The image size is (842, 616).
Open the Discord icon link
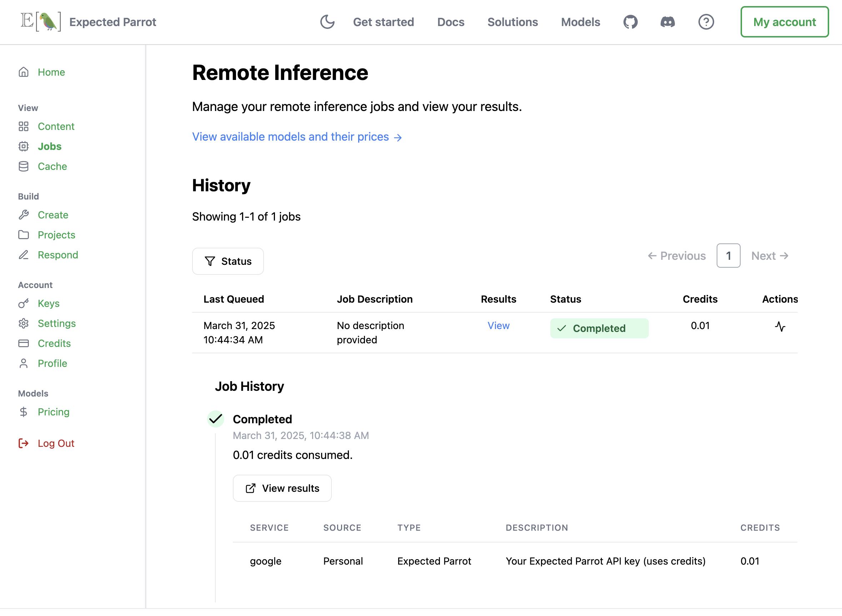667,22
